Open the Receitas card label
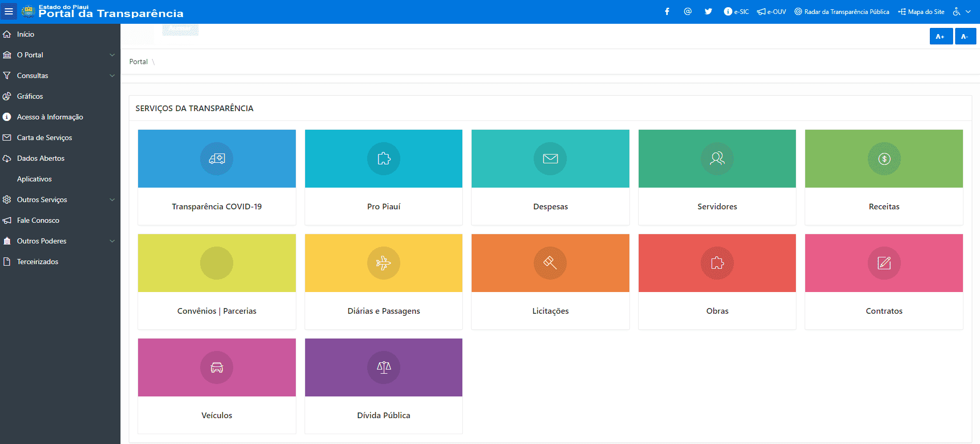980x444 pixels. click(884, 206)
